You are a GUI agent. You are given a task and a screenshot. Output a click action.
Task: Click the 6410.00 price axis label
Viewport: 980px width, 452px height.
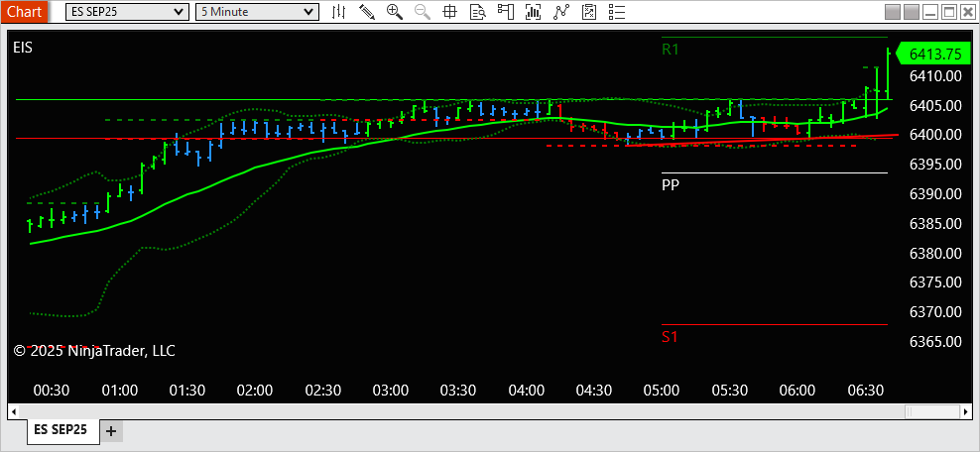pos(935,76)
